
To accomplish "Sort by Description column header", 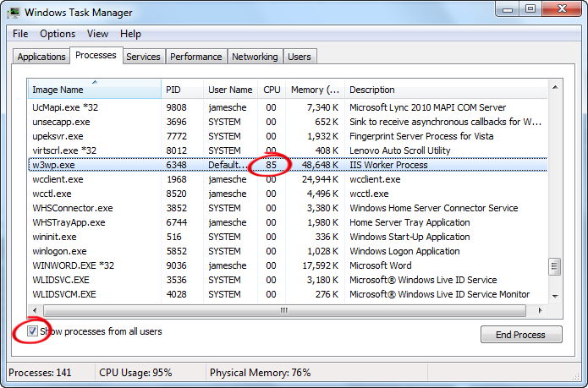I will [446, 89].
